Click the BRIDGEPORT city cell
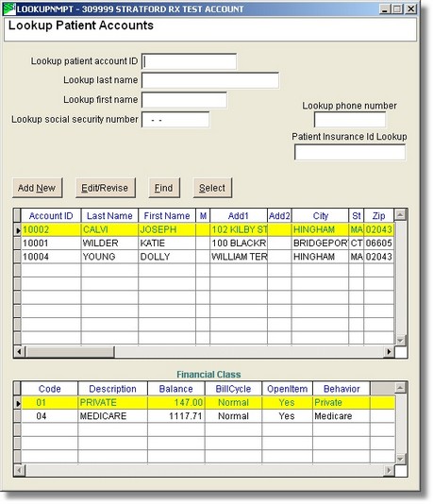 [320, 243]
